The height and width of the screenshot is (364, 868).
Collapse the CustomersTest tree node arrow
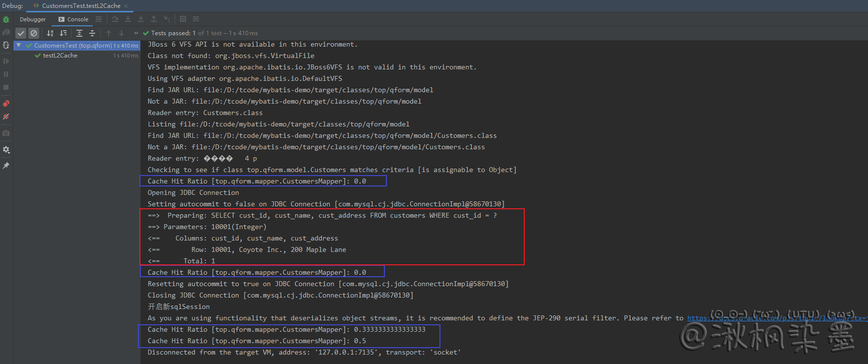point(19,45)
